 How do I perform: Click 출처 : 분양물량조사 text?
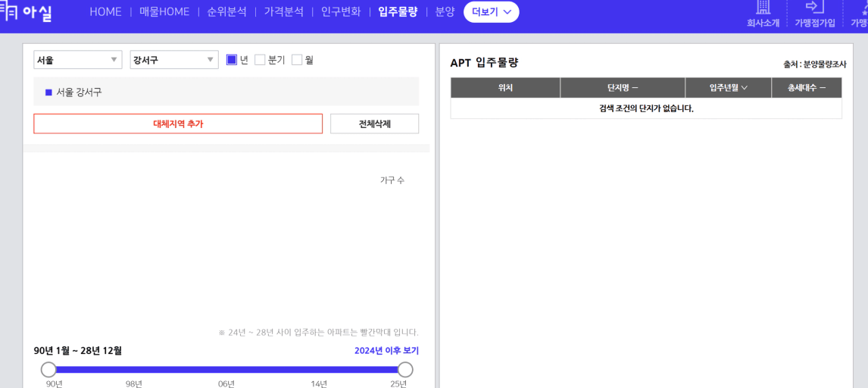tap(815, 64)
